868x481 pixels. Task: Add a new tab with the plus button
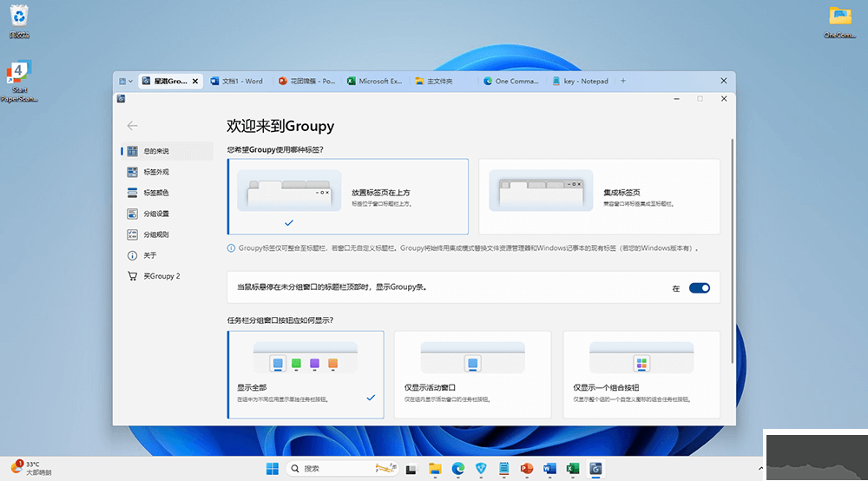pos(623,81)
